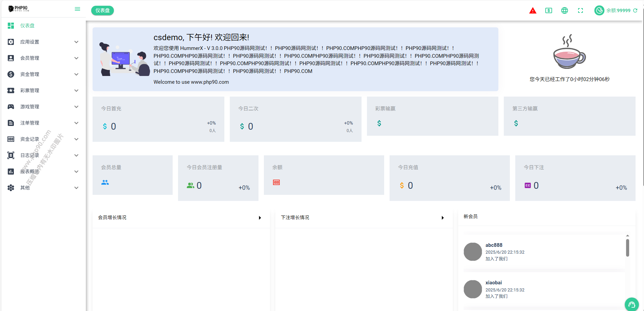Toggle the 会员增长情况 panel arrow

[x=260, y=218]
